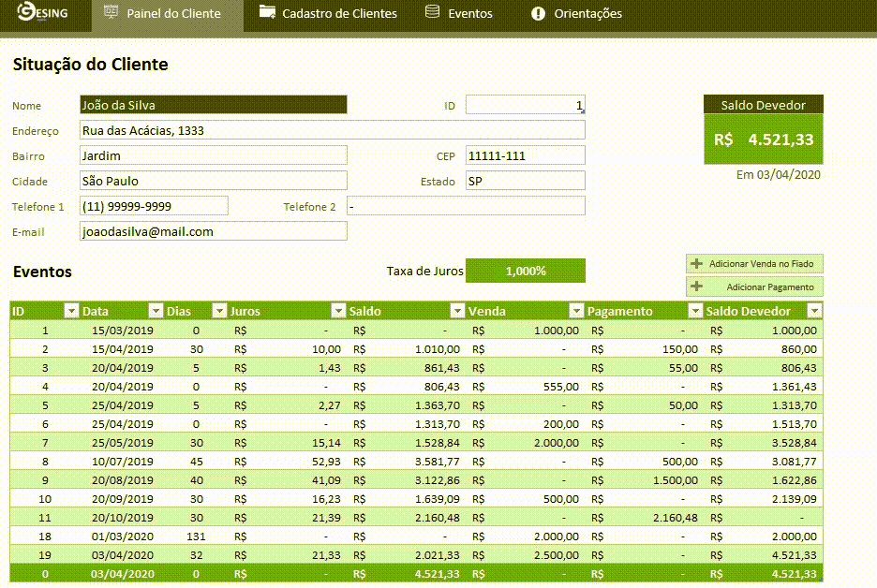Screen dimensions: 877x588
Task: Click the Adicionar Pagamento button
Action: click(x=754, y=287)
